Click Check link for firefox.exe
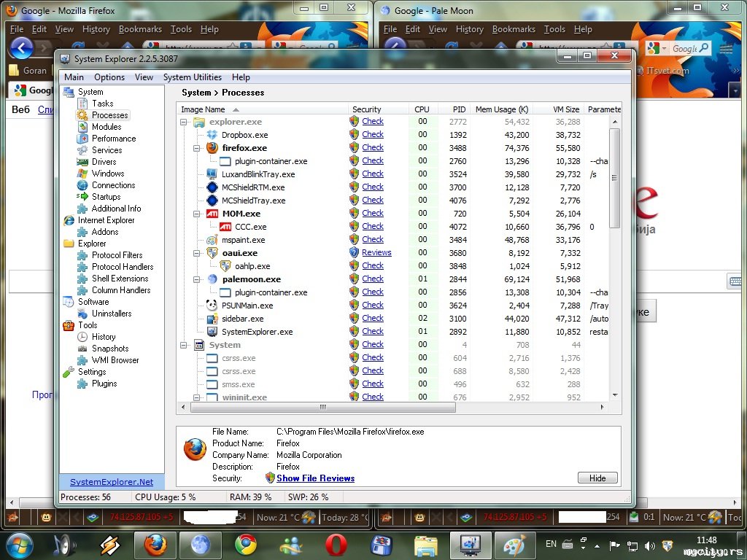The height and width of the screenshot is (560, 747). pyautogui.click(x=373, y=147)
